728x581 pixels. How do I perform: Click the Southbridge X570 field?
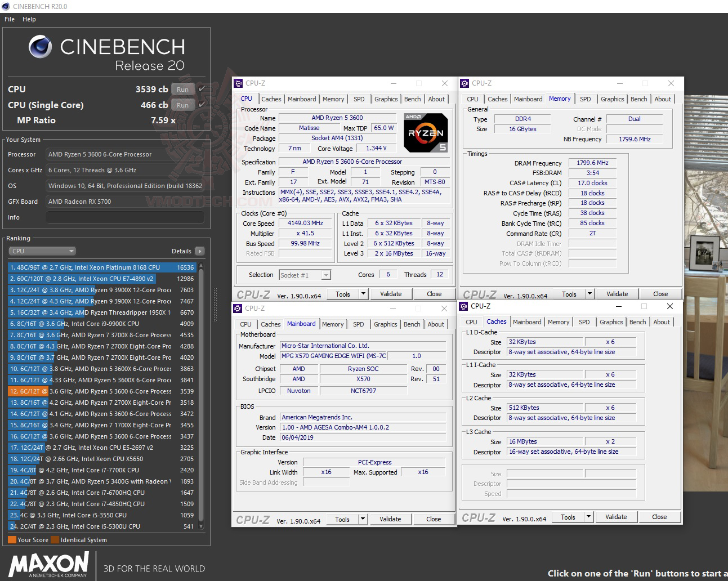[x=363, y=379]
